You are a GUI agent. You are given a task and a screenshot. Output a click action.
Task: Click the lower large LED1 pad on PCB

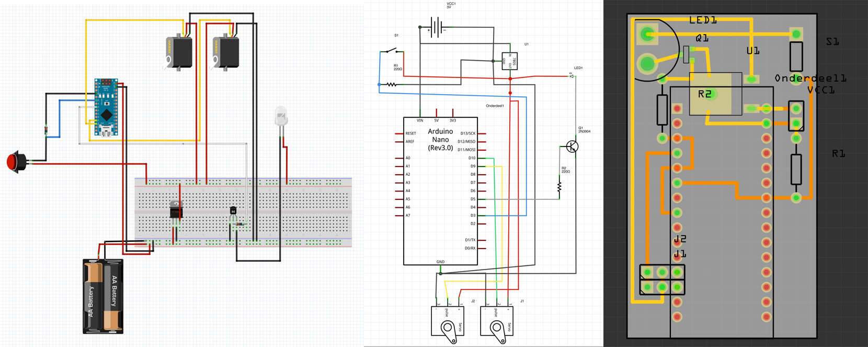pos(647,64)
